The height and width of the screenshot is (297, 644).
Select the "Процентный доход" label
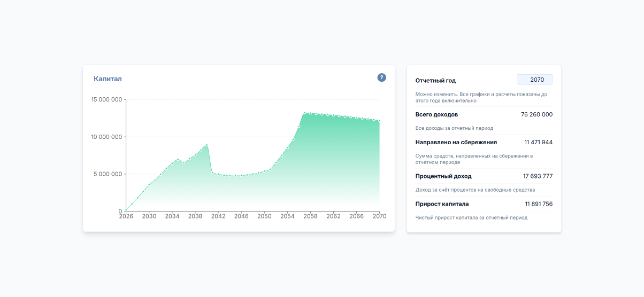443,176
